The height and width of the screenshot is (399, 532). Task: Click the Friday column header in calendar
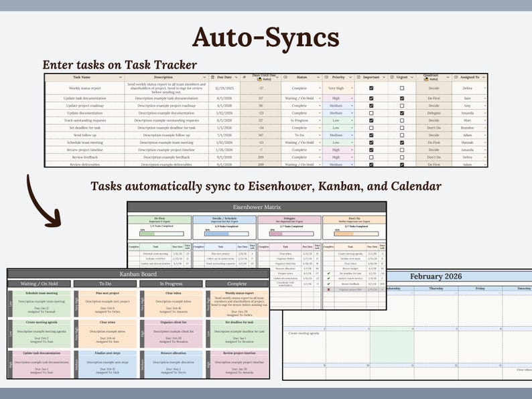[480, 289]
